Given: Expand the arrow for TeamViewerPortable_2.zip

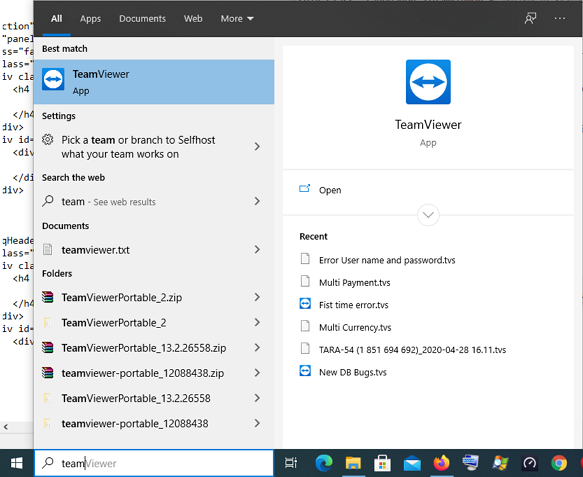Looking at the screenshot, I should (257, 297).
